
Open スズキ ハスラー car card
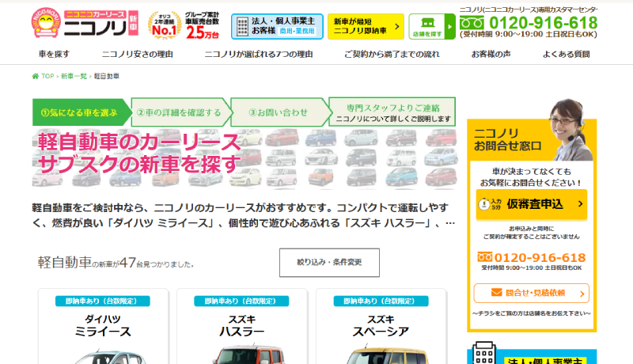[x=242, y=326]
